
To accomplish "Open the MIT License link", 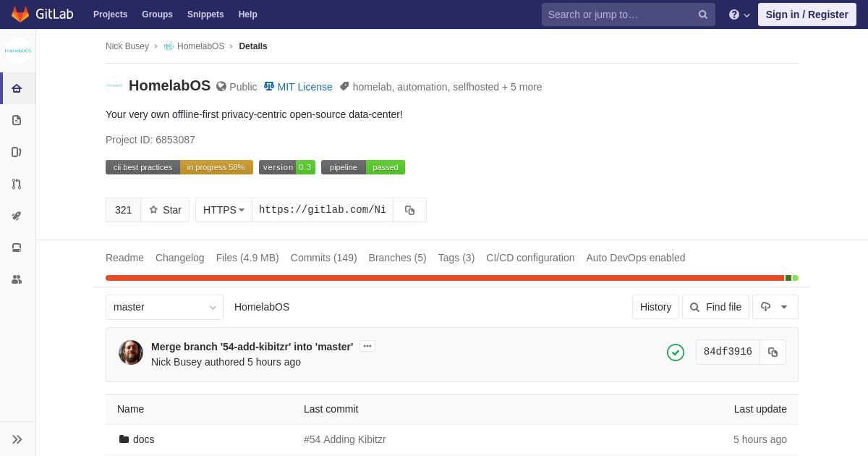I will [298, 87].
